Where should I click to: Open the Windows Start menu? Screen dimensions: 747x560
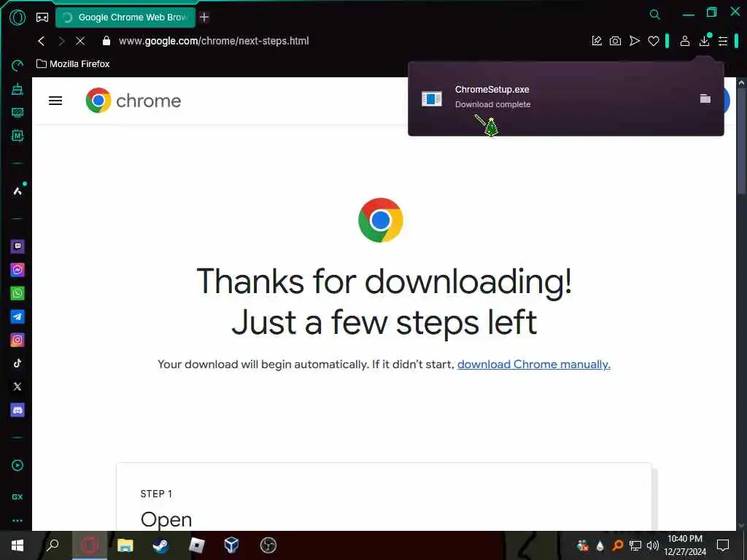click(18, 545)
